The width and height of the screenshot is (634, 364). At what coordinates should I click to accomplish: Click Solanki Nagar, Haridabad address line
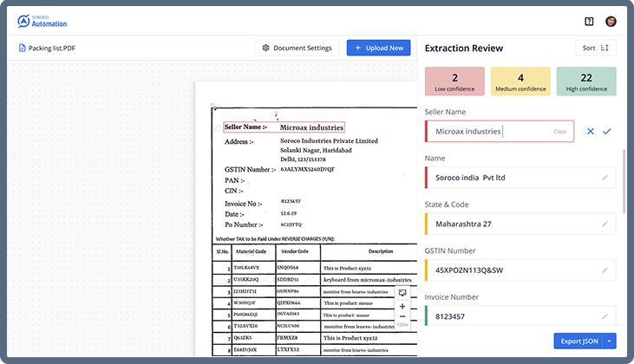[316, 150]
